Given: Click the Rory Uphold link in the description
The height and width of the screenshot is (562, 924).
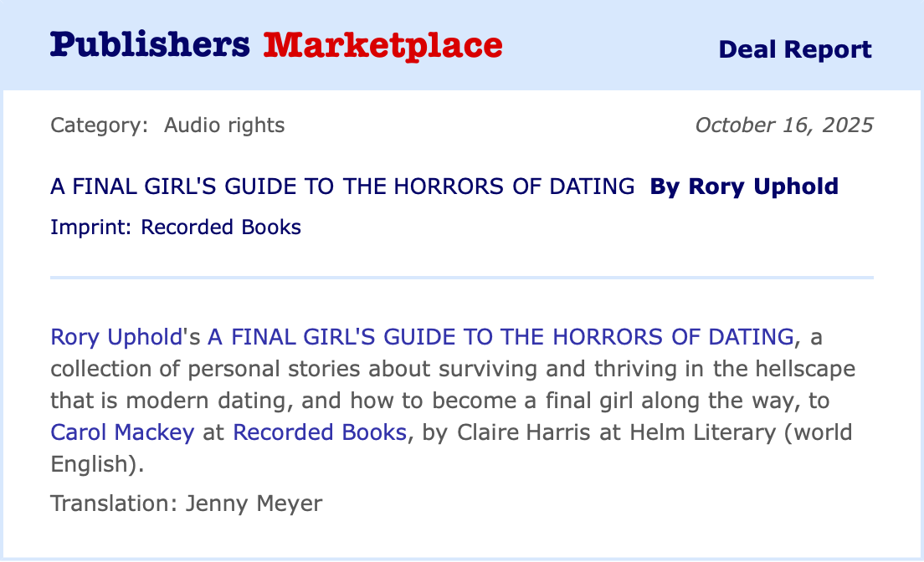Looking at the screenshot, I should [x=116, y=337].
